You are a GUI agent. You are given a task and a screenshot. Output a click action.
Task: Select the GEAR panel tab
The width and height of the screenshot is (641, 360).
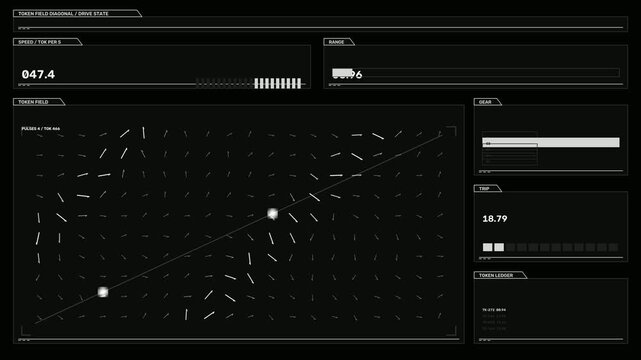pos(487,102)
